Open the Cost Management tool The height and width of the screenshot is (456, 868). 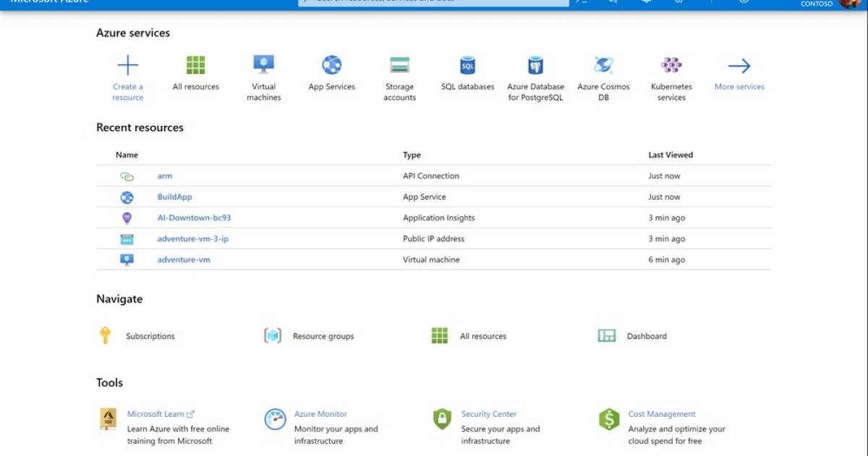[661, 413]
